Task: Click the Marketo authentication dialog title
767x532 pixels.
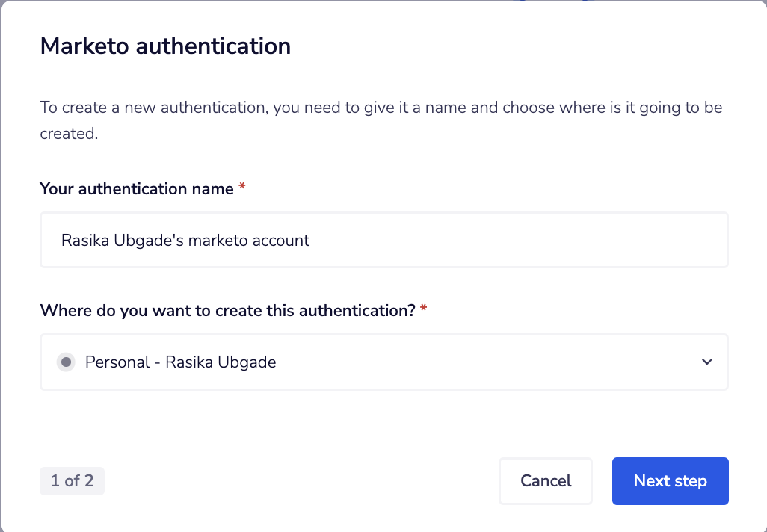Action: pyautogui.click(x=165, y=46)
